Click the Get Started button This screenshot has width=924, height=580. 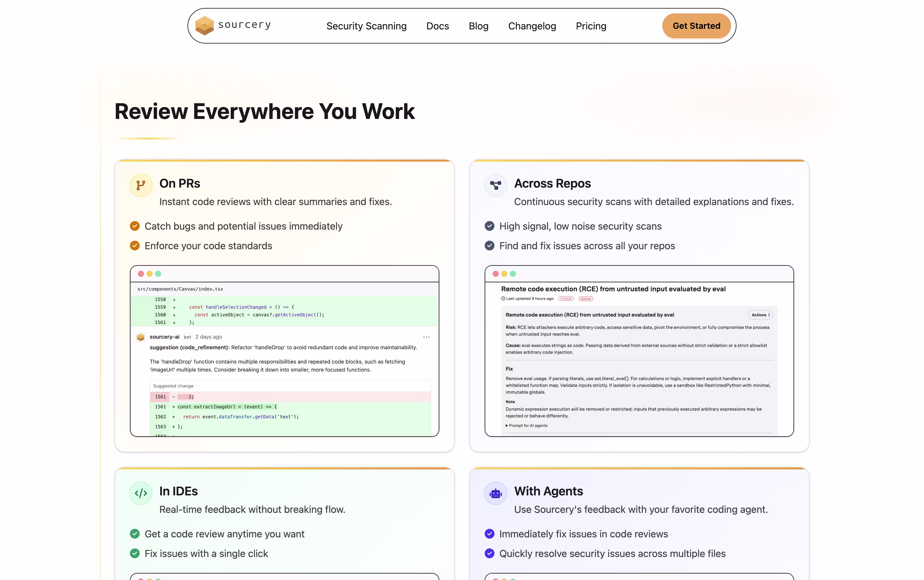tap(696, 26)
